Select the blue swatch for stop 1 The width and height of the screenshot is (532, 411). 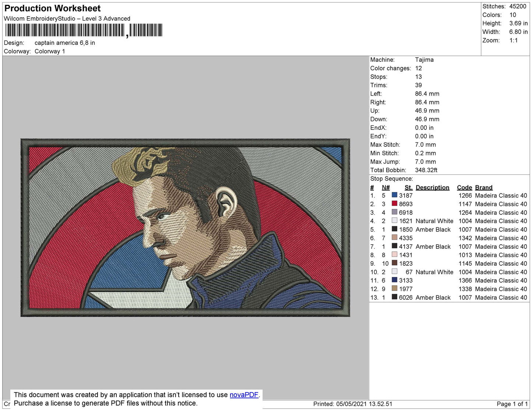click(394, 195)
